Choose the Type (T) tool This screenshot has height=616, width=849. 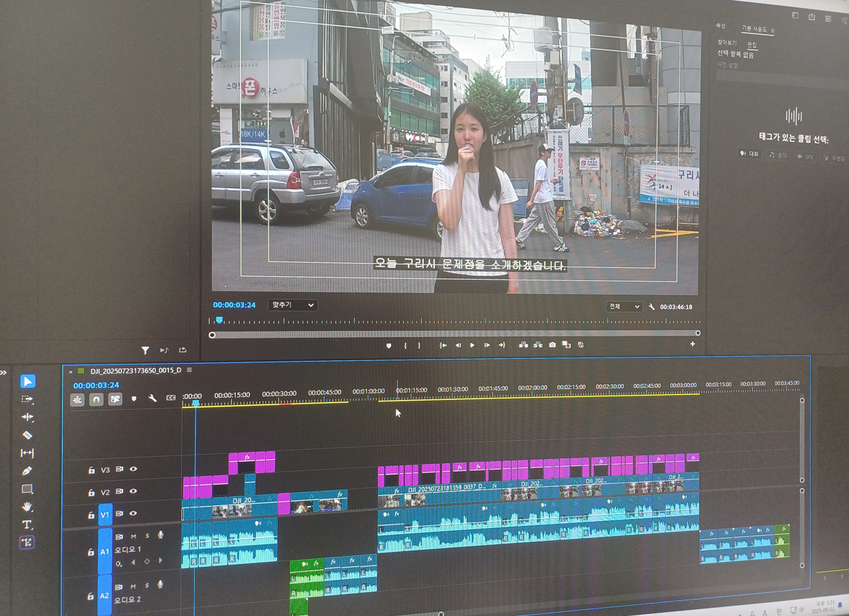click(x=27, y=524)
